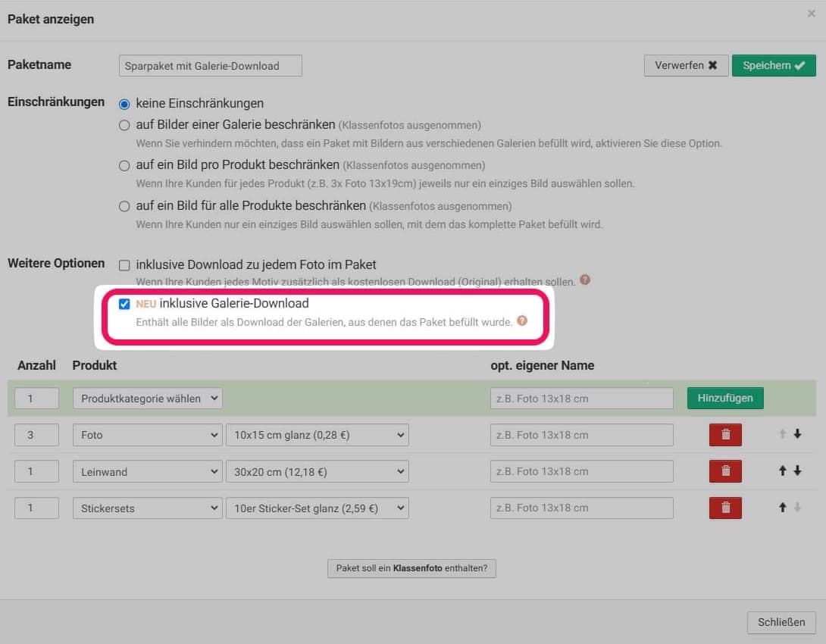
Task: Expand the 10x15 cm glanz size dropdown
Action: 317,435
